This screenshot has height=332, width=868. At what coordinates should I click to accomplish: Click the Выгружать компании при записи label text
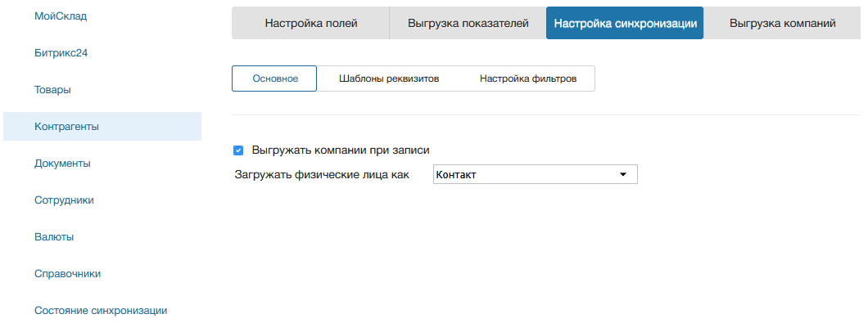coord(341,150)
